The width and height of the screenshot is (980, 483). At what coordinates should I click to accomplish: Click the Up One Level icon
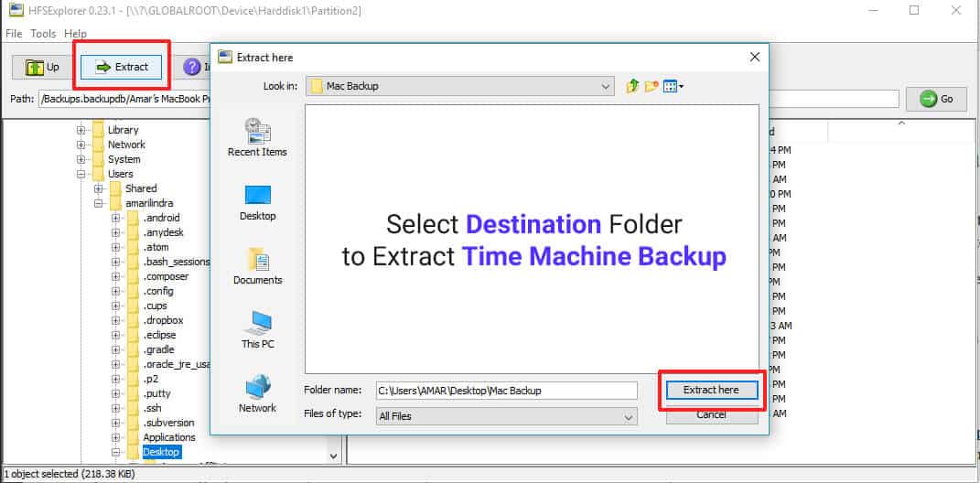point(632,86)
